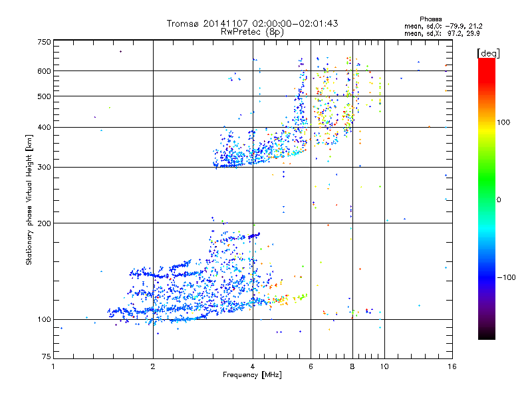Image resolution: width=532 pixels, height=399 pixels.
Task: Click the 'Phases' header text
Action: (430, 19)
